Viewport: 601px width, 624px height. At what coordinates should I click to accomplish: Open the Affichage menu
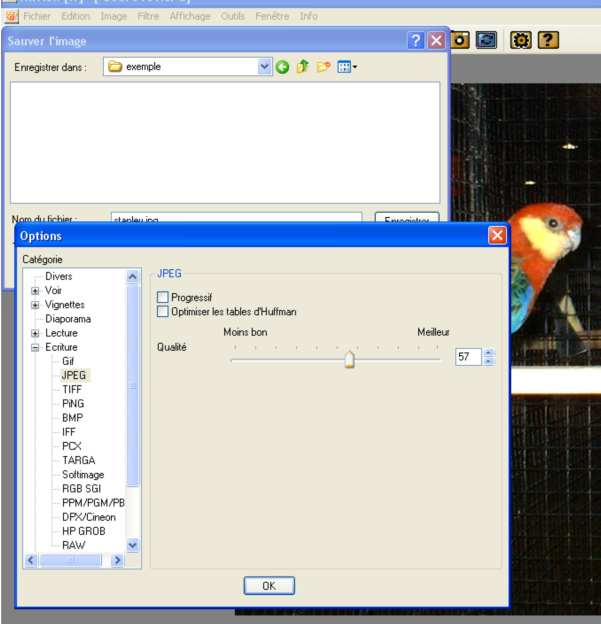tap(190, 16)
